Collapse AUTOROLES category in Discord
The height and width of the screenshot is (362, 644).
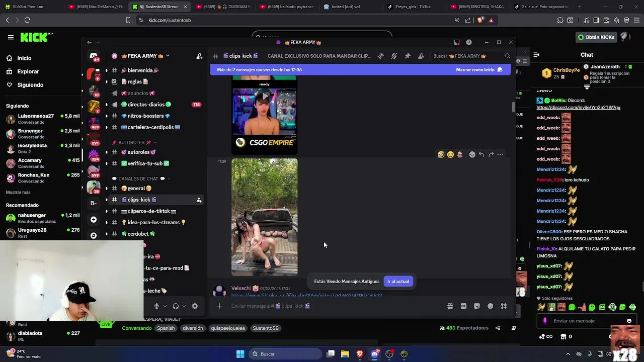tap(134, 142)
